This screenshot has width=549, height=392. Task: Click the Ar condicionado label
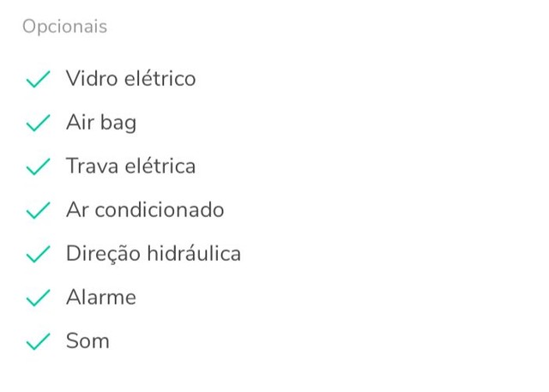[145, 210]
